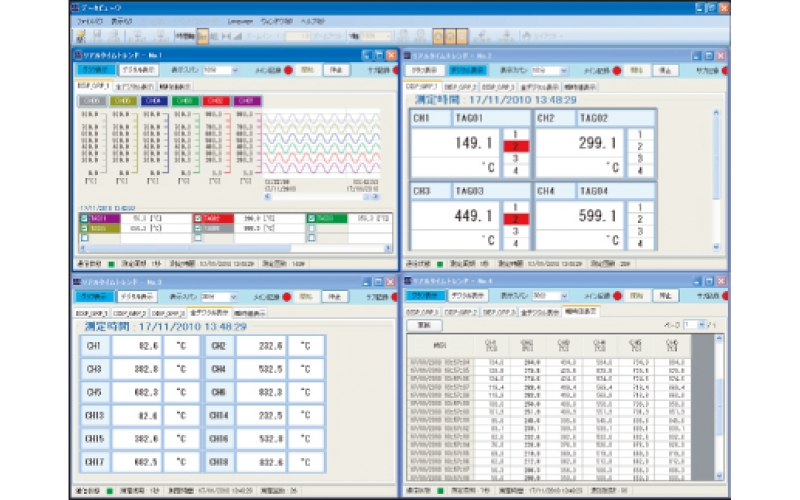Image resolution: width=800 pixels, height=500 pixels.
Task: Click the first icon in the main toolbar
Action: coord(80,36)
